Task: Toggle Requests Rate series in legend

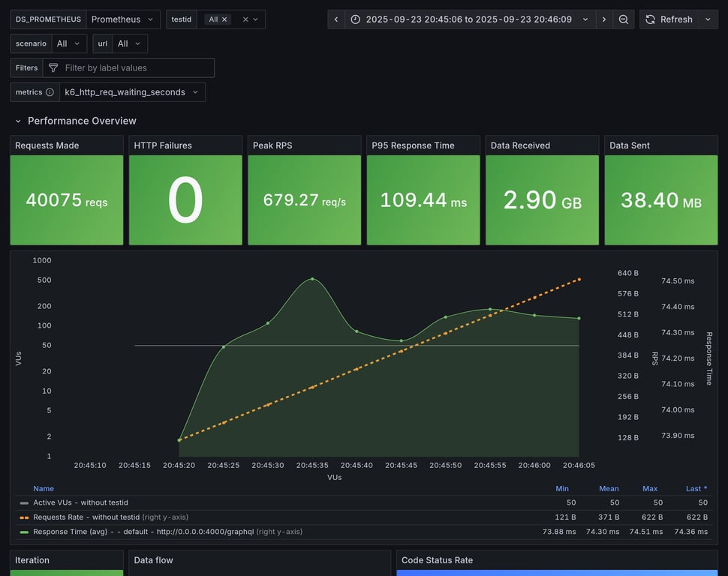Action: (x=86, y=517)
